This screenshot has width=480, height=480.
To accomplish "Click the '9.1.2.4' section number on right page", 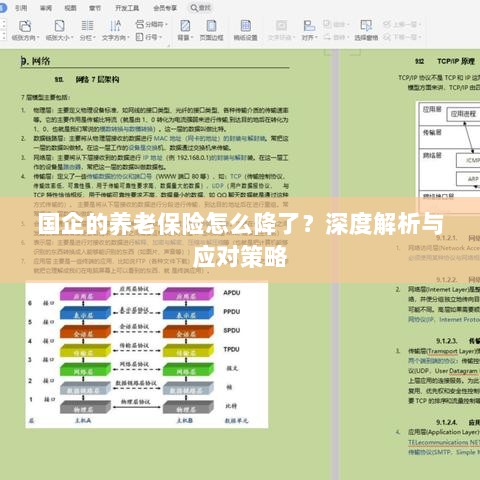I will click(446, 422).
